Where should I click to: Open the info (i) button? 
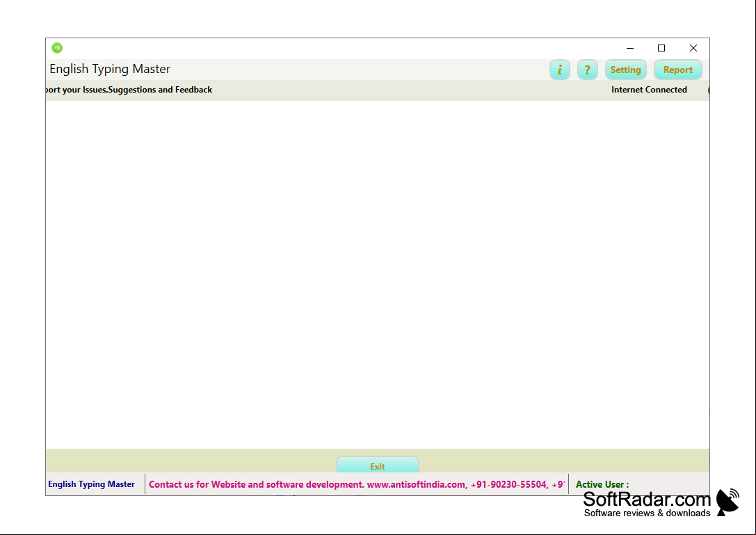click(x=559, y=70)
